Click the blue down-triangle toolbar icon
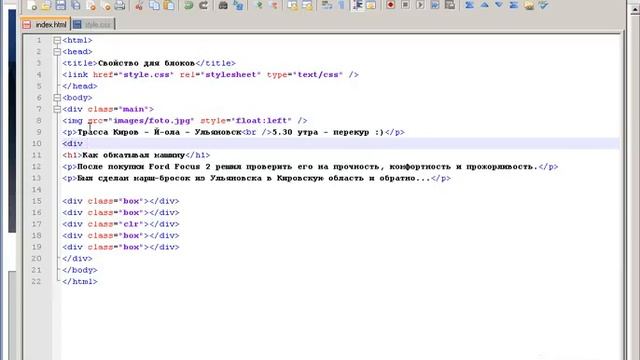The height and width of the screenshot is (360, 640). tap(499, 5)
